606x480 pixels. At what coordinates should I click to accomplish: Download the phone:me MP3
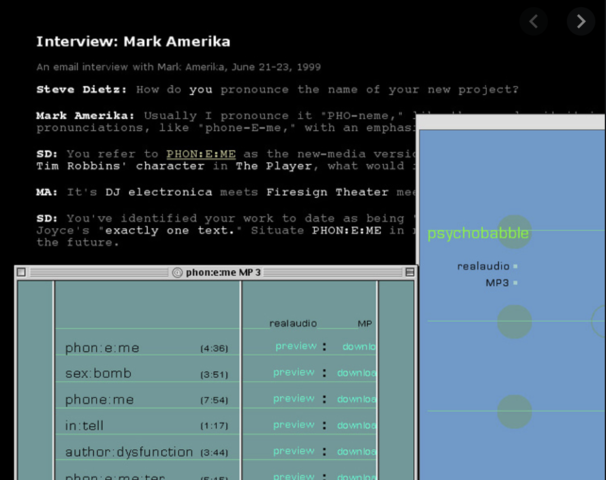(x=356, y=399)
